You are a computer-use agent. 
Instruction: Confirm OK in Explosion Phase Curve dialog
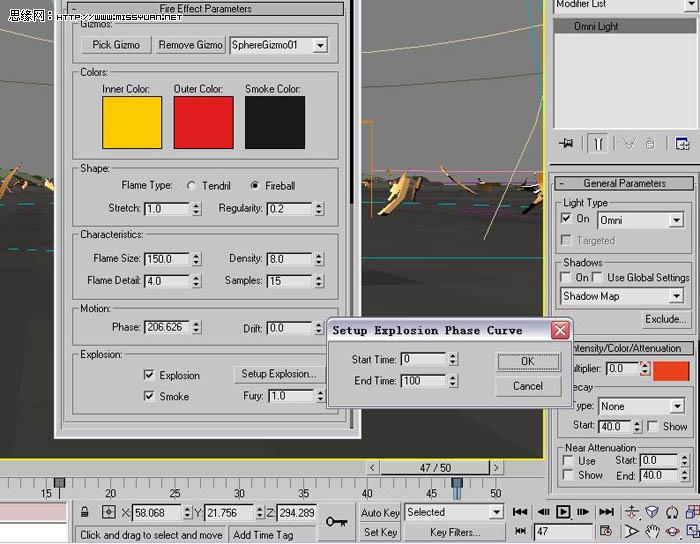tap(528, 361)
